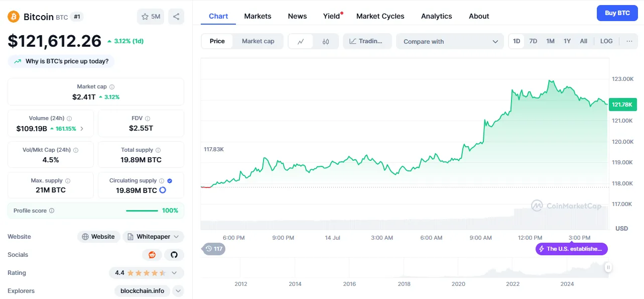Click the timeline range slider handle

pos(608,267)
